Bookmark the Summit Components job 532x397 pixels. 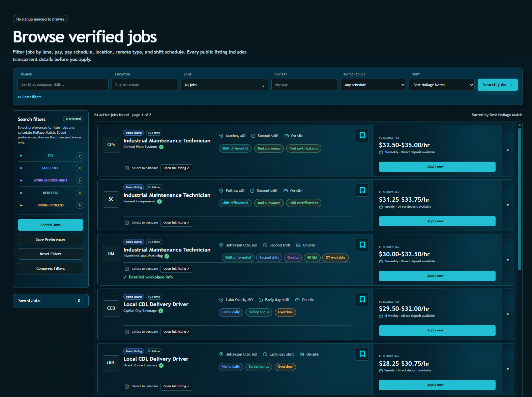tap(362, 190)
